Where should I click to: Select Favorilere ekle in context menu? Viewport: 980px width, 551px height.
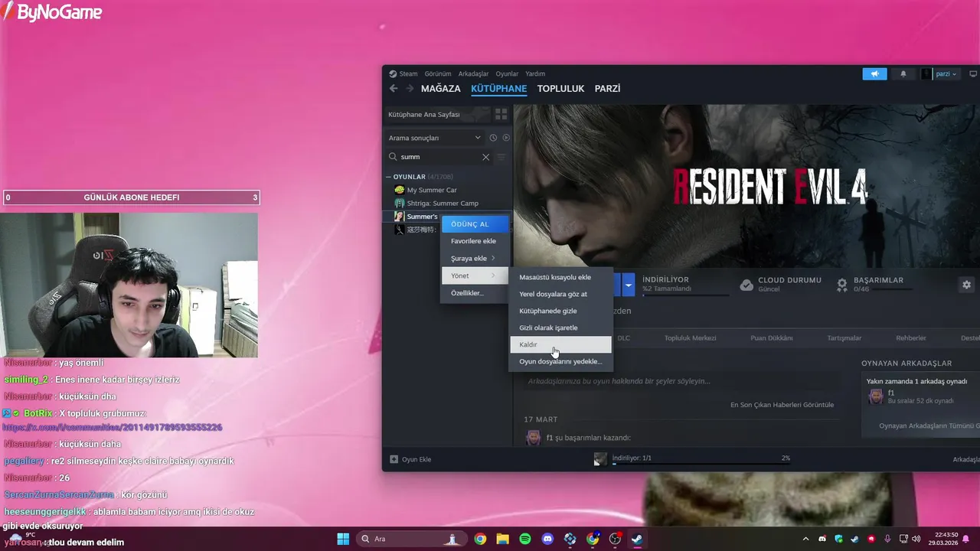click(475, 241)
